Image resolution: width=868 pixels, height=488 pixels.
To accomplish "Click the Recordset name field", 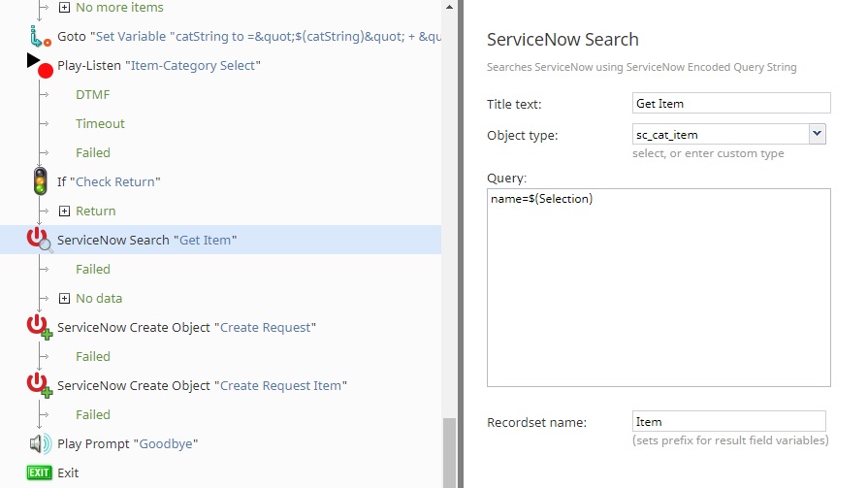I will click(729, 421).
